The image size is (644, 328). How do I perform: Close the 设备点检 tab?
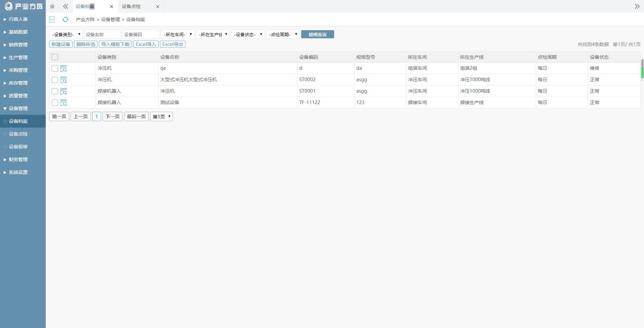158,6
